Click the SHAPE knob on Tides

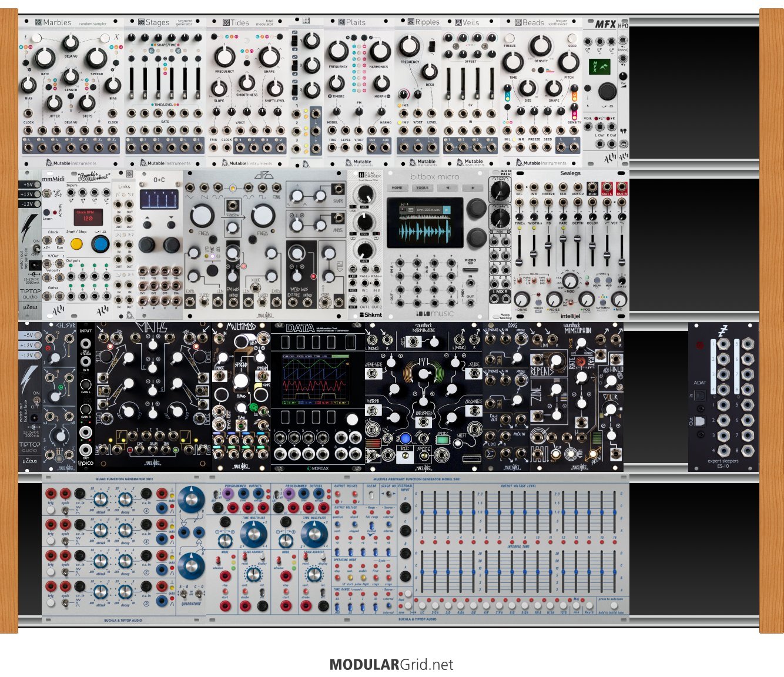pyautogui.click(x=269, y=56)
